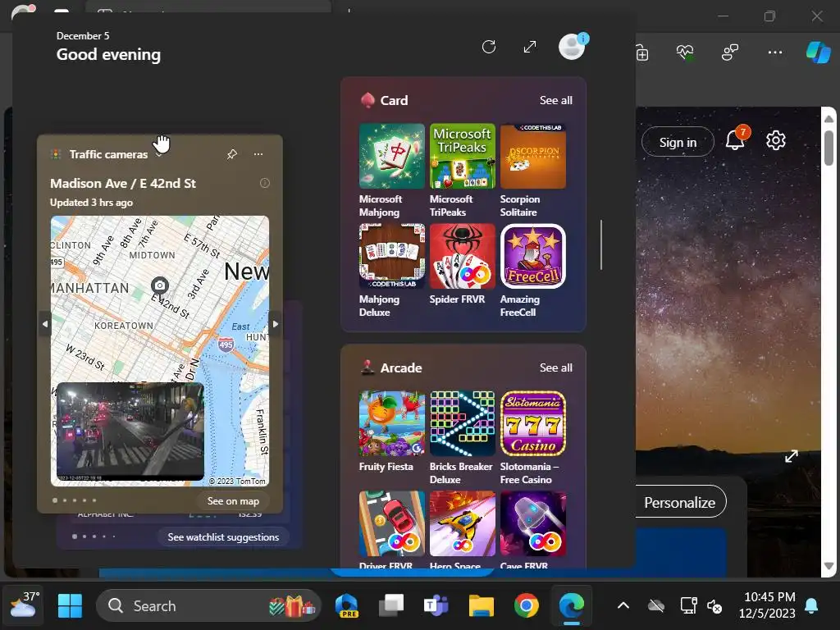Open the PRE badged app in taskbar
This screenshot has height=630, width=840.
pyautogui.click(x=346, y=606)
